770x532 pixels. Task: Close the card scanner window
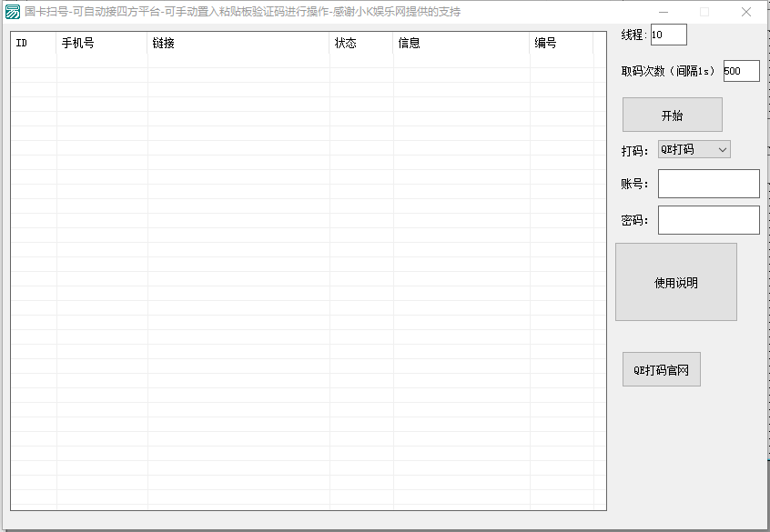coord(745,12)
